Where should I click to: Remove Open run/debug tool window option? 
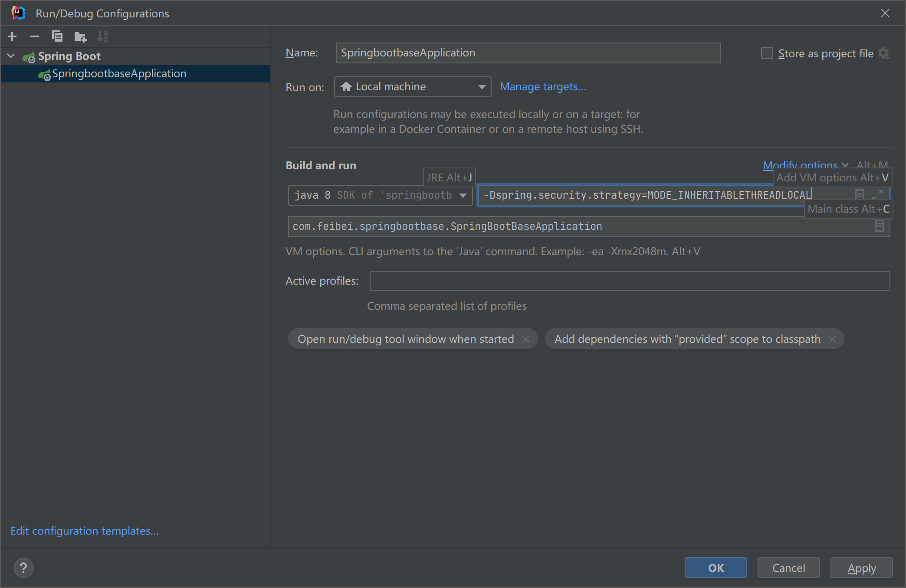[526, 339]
